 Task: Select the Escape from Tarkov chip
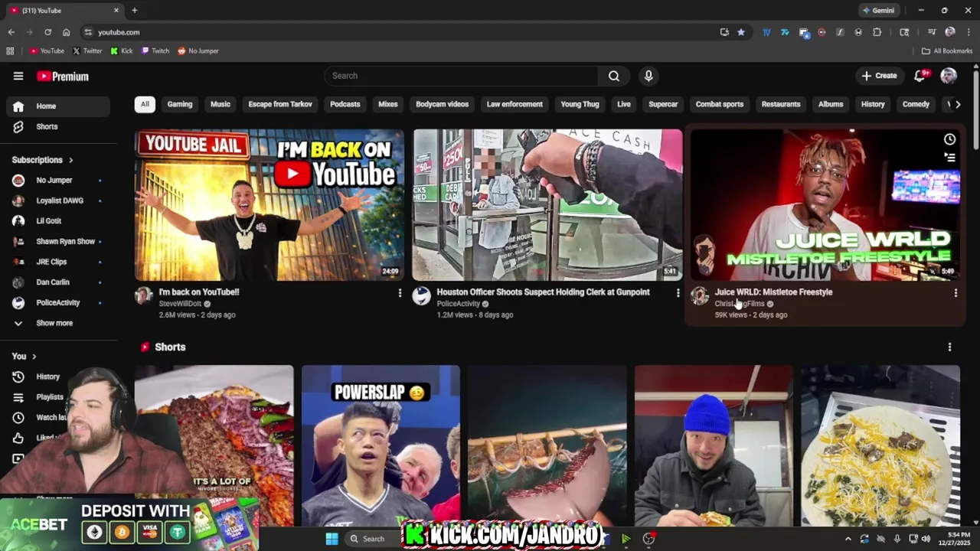[280, 104]
